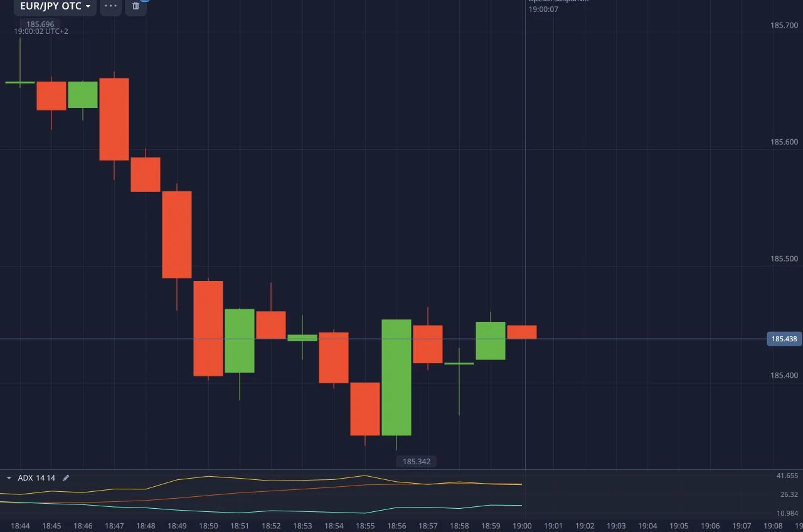The image size is (803, 532).
Task: Click the 18:50 time axis label
Action: 208,526
